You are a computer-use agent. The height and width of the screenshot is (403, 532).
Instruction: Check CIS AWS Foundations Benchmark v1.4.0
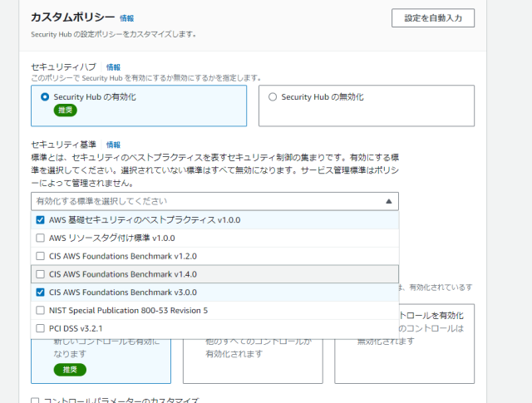(x=40, y=274)
